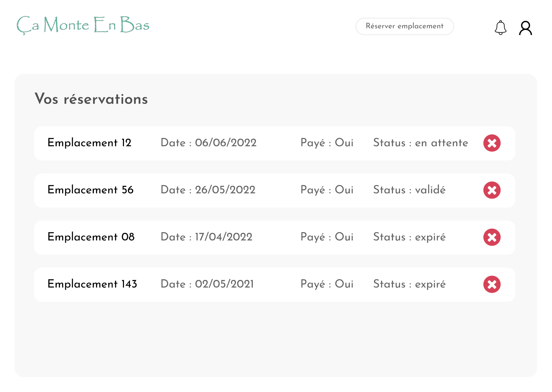Select the Emplacement 56 title
552x392 pixels.
tap(90, 190)
